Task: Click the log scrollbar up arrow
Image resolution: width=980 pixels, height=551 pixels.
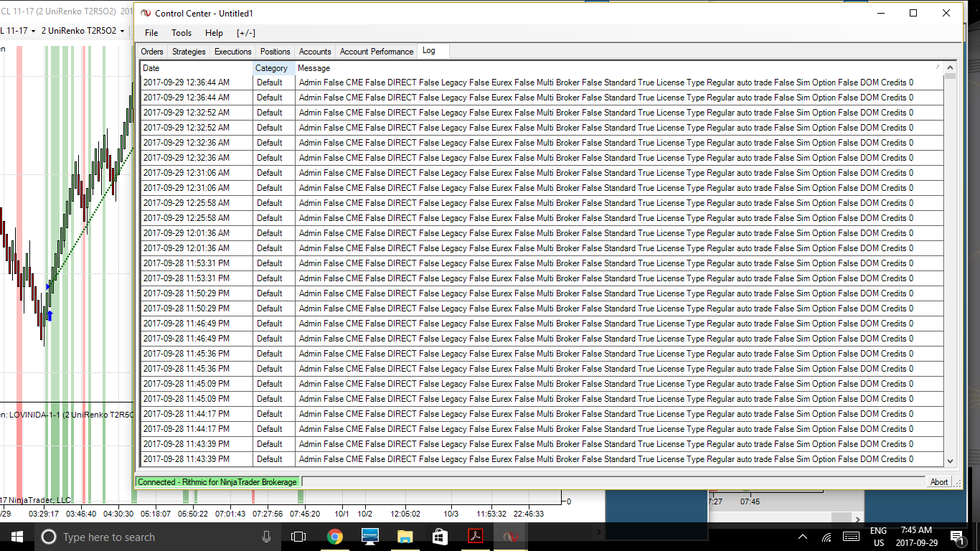Action: [x=951, y=67]
